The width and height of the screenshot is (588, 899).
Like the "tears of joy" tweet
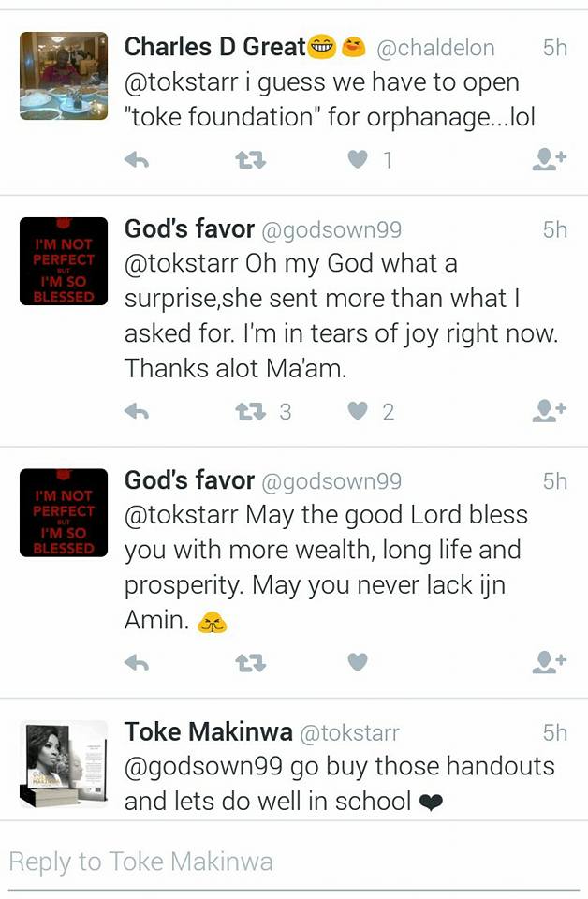pyautogui.click(x=358, y=410)
